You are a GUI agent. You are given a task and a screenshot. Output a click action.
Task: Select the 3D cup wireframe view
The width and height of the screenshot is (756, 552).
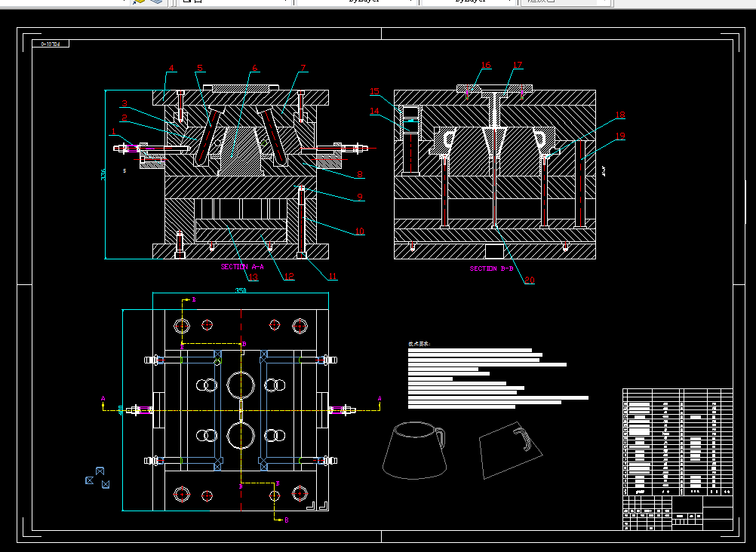(414, 450)
